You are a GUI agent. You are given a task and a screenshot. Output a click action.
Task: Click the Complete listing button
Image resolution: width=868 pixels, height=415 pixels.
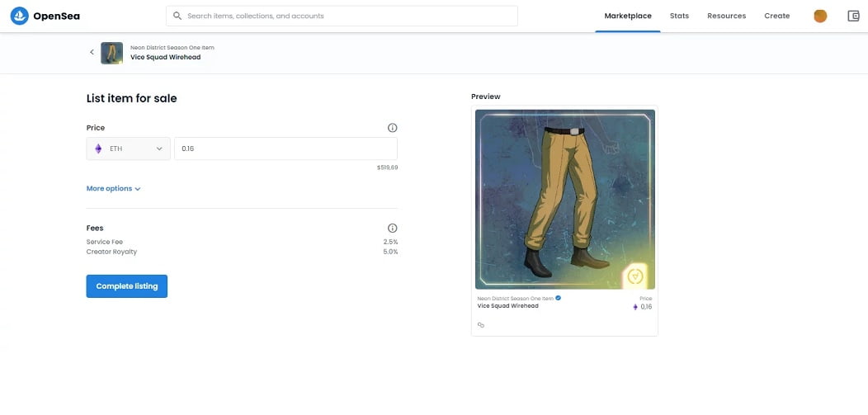127,286
